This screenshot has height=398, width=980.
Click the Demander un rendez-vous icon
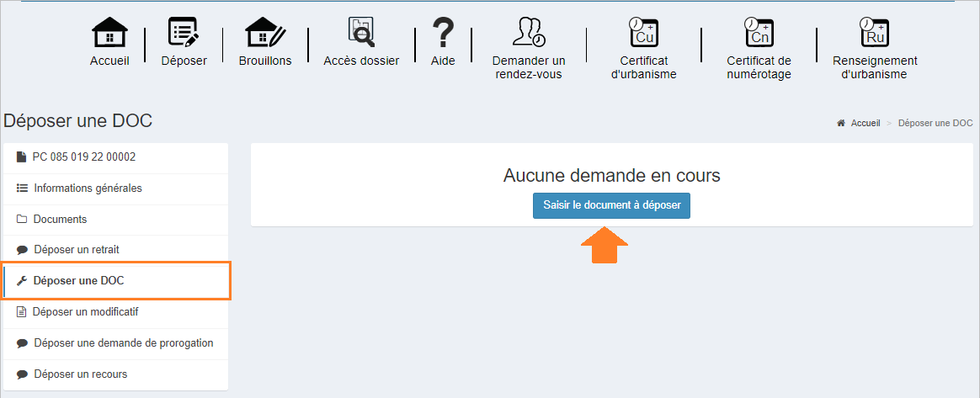click(529, 32)
